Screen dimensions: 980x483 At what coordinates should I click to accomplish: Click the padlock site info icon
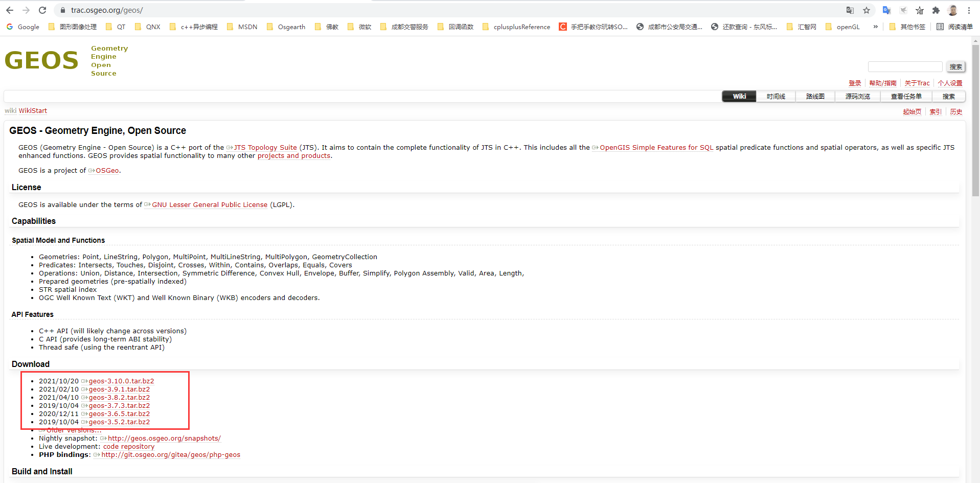click(63, 10)
